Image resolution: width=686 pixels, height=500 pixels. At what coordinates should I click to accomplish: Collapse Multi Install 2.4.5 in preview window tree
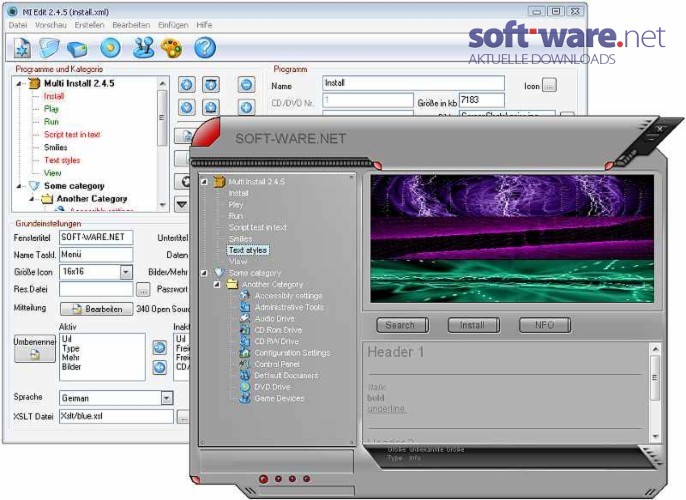204,181
